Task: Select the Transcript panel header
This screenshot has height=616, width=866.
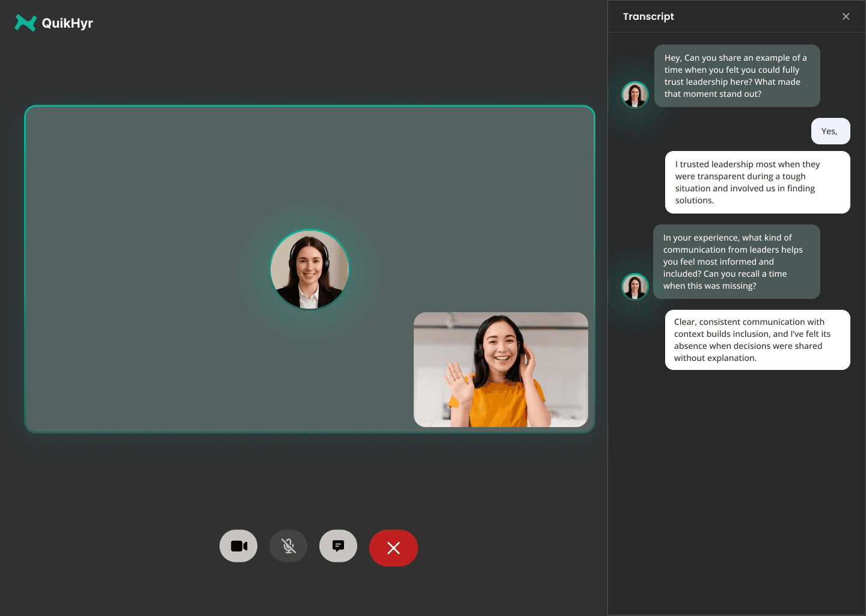Action: [x=649, y=16]
